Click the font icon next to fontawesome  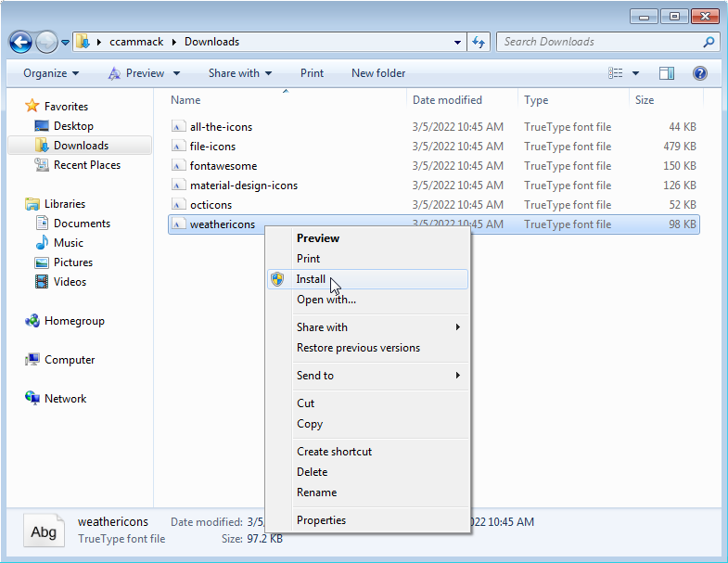click(x=178, y=166)
